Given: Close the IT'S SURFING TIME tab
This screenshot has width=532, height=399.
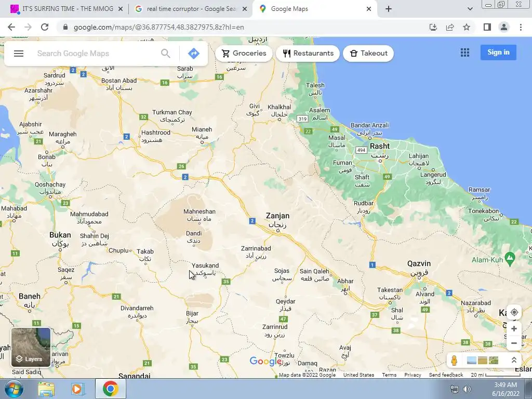Looking at the screenshot, I should coord(121,9).
